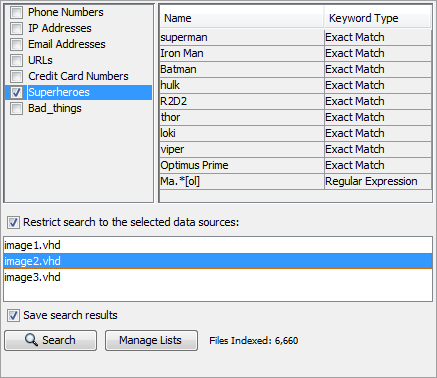437x378 pixels.
Task: Click the magnifier icon on Search button
Action: pyautogui.click(x=31, y=340)
